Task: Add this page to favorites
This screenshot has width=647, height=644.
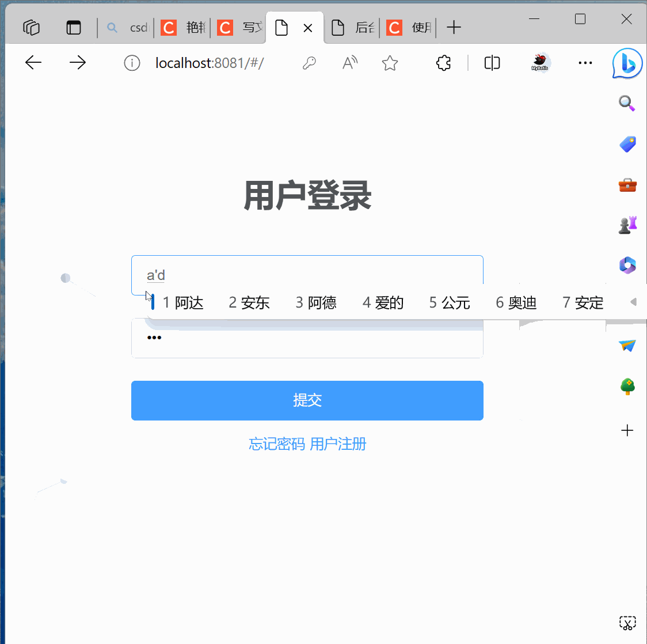Action: 390,63
